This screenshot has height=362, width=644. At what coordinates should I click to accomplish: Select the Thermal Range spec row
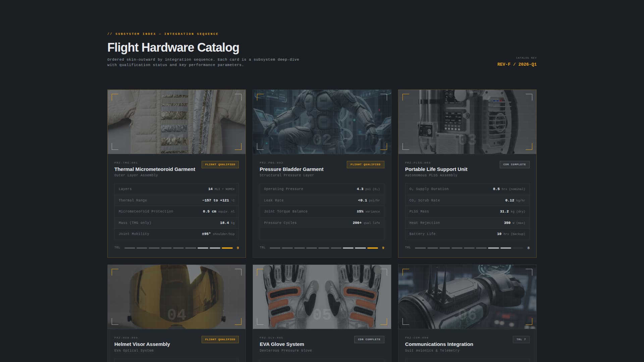176,200
